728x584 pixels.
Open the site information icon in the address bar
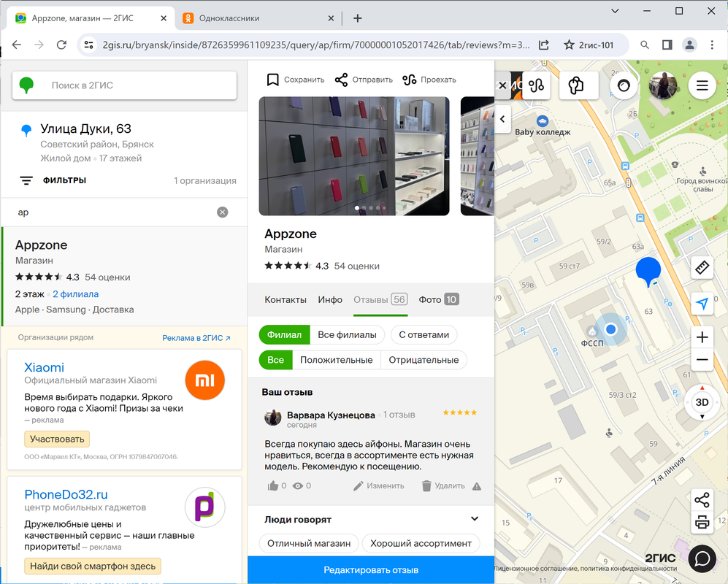(88, 45)
